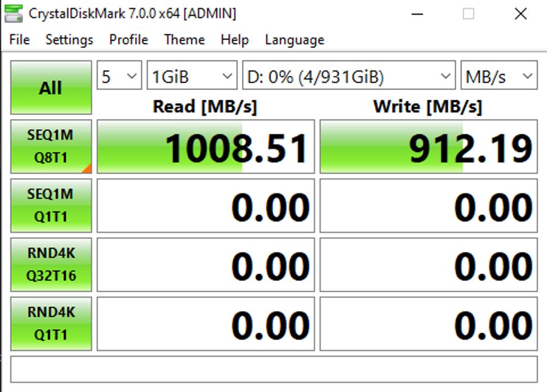This screenshot has height=392, width=547.
Task: Open the drive selector showing D: 0%
Action: [349, 75]
